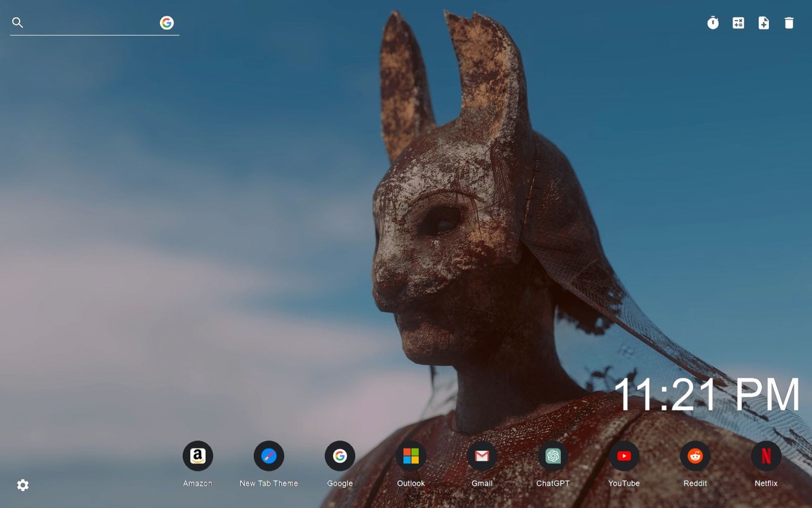Click the Netflix text label
The height and width of the screenshot is (508, 812).
click(766, 483)
